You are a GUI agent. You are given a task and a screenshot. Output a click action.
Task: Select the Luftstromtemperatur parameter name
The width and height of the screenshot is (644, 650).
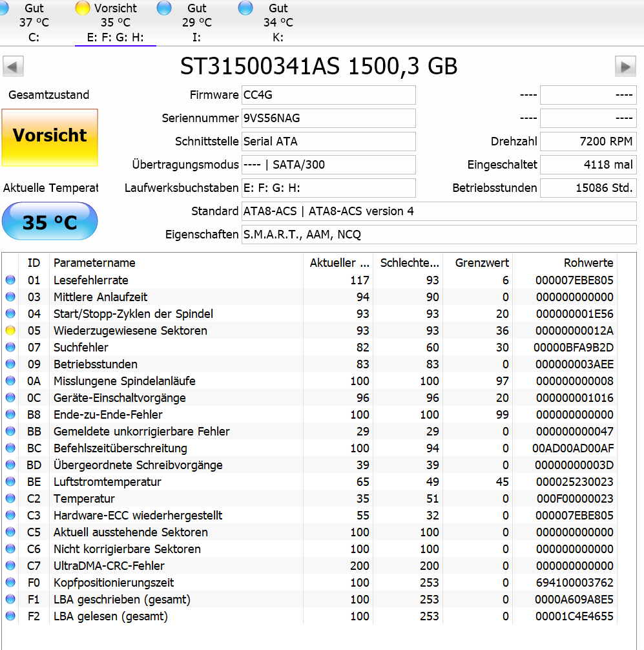(107, 482)
